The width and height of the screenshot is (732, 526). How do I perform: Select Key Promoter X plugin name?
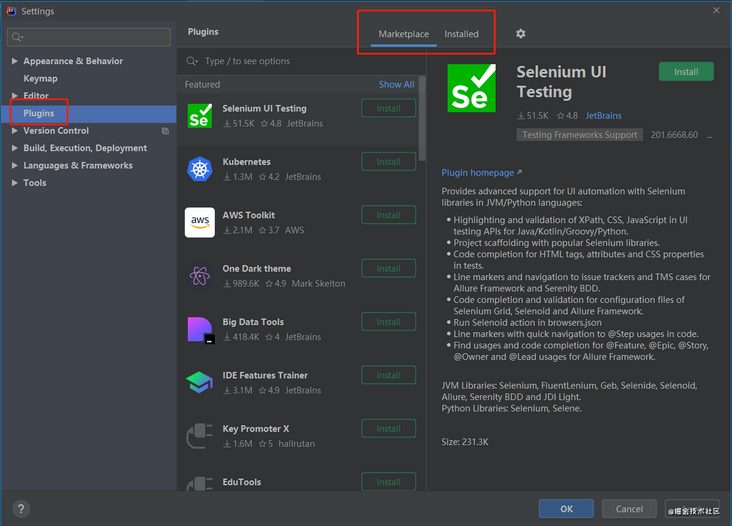[255, 429]
